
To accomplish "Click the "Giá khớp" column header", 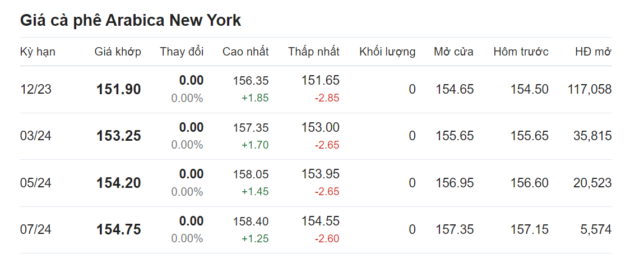I will click(118, 52).
